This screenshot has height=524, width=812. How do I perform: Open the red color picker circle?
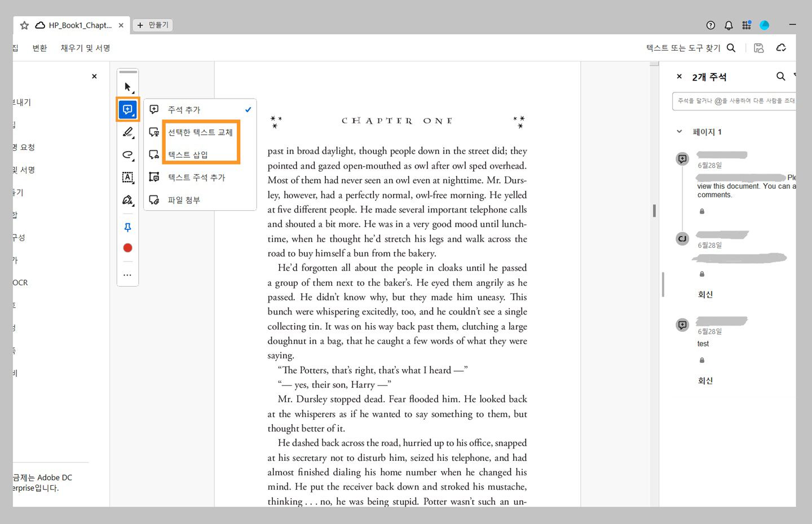tap(128, 248)
